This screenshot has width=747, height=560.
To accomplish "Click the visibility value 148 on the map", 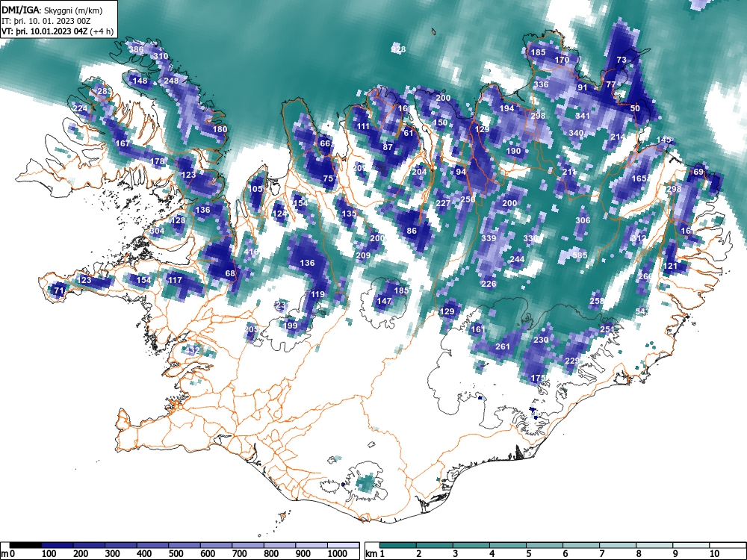I will pyautogui.click(x=140, y=81).
